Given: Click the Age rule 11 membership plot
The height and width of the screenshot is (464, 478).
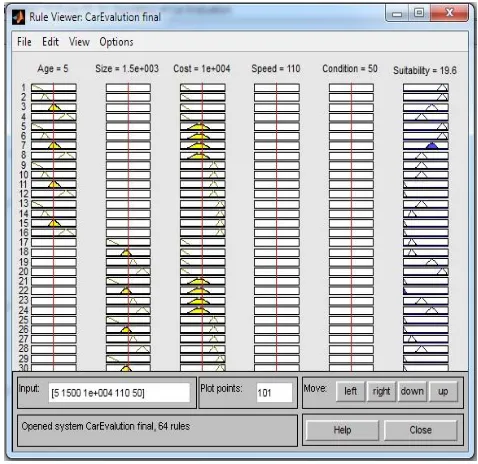Looking at the screenshot, I should (x=54, y=184).
